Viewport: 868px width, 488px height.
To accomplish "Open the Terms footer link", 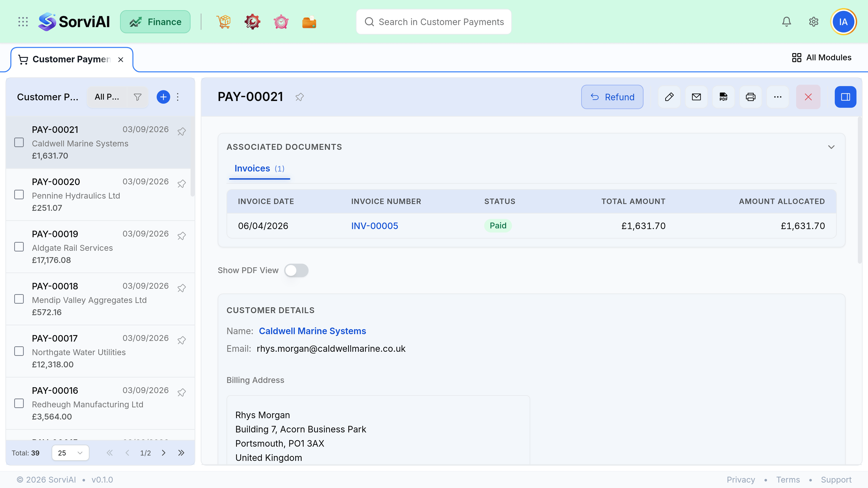I will click(788, 480).
